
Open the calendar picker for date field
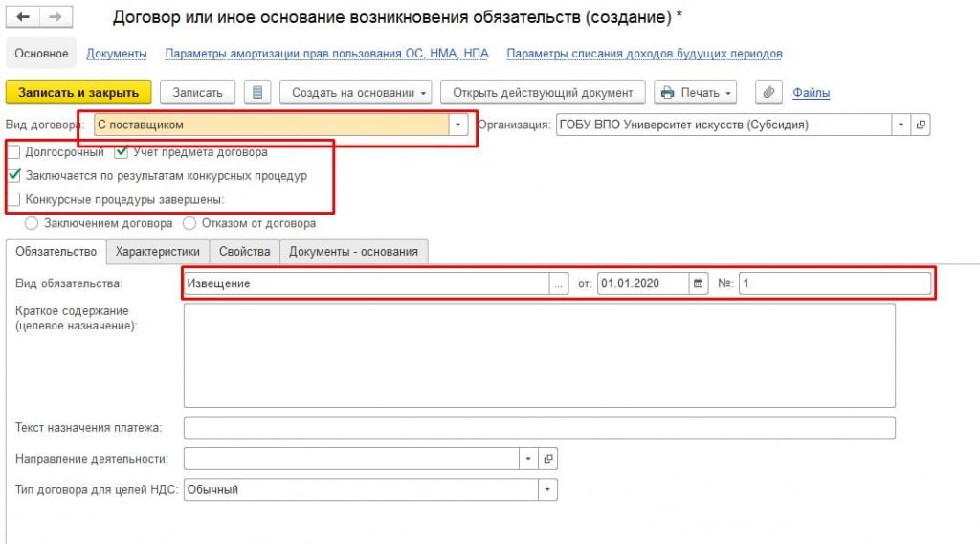pyautogui.click(x=698, y=283)
